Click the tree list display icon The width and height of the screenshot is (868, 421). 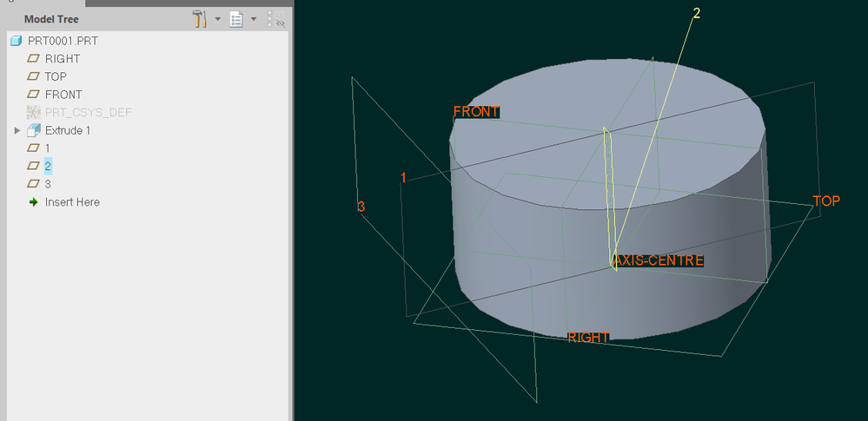point(235,18)
